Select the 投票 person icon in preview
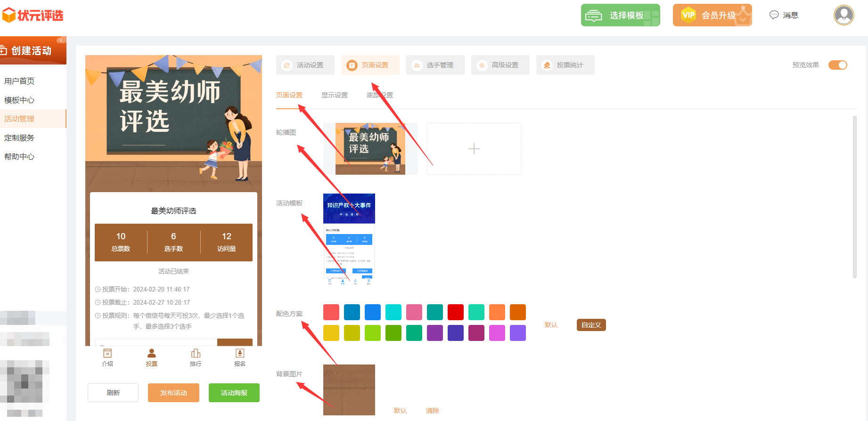The width and height of the screenshot is (868, 421). [151, 354]
